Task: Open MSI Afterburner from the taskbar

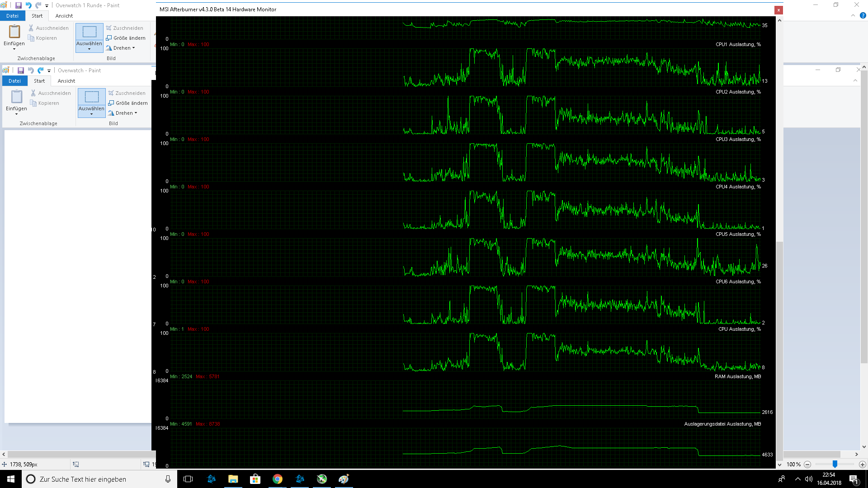Action: point(322,479)
